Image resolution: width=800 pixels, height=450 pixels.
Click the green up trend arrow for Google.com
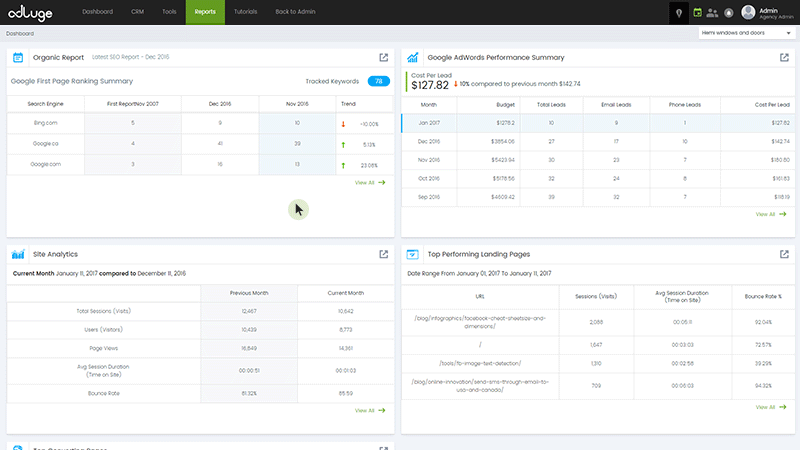point(343,165)
